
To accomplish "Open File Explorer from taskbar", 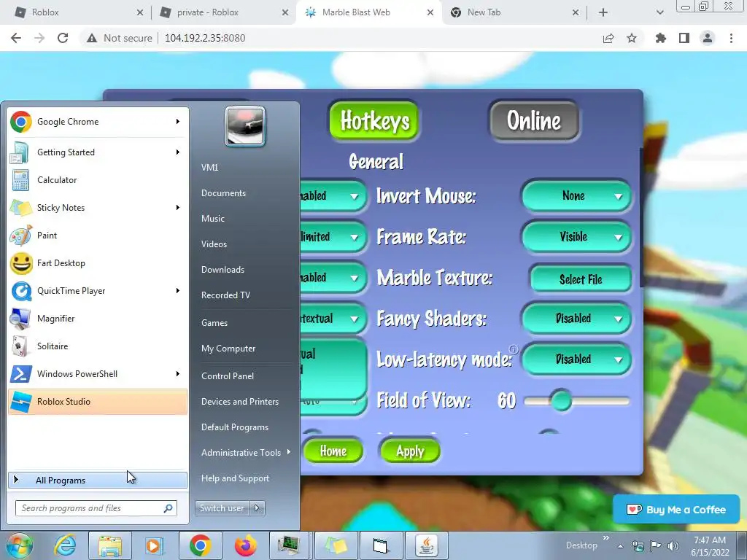I will (110, 545).
